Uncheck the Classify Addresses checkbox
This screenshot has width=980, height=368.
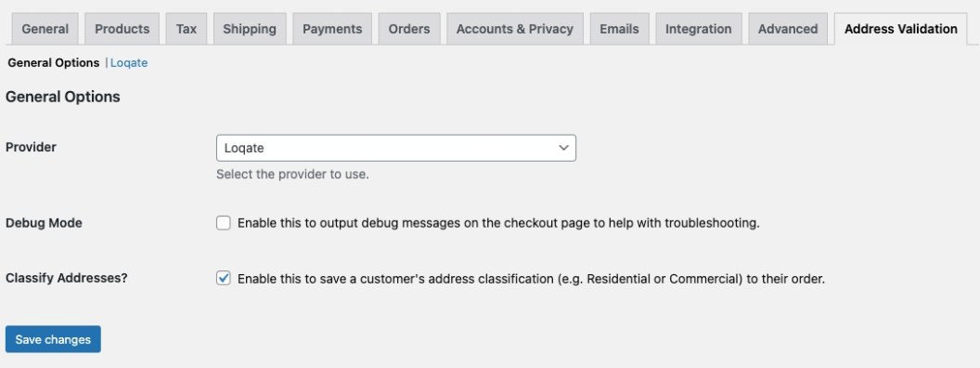[223, 279]
